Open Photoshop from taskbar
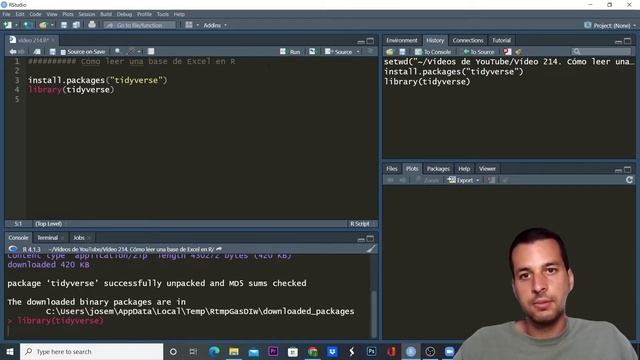640x360 pixels. [x=371, y=351]
